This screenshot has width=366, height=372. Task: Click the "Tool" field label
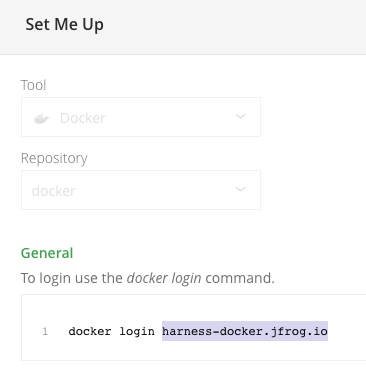click(33, 85)
